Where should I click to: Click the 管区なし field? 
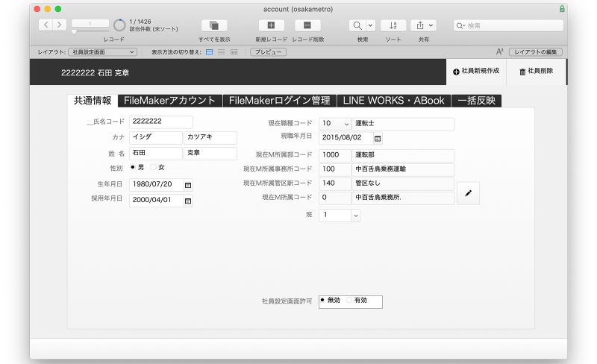tap(403, 183)
